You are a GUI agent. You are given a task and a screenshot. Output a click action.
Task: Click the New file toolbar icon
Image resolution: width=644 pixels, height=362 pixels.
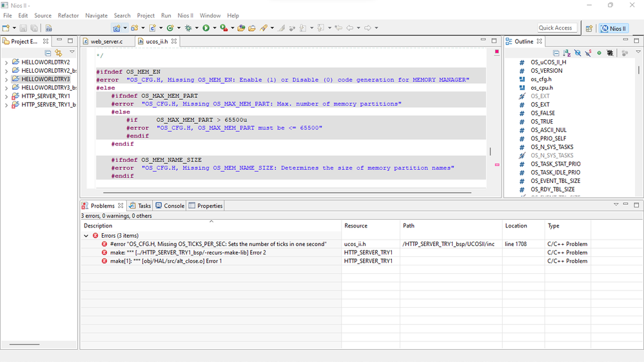point(6,28)
